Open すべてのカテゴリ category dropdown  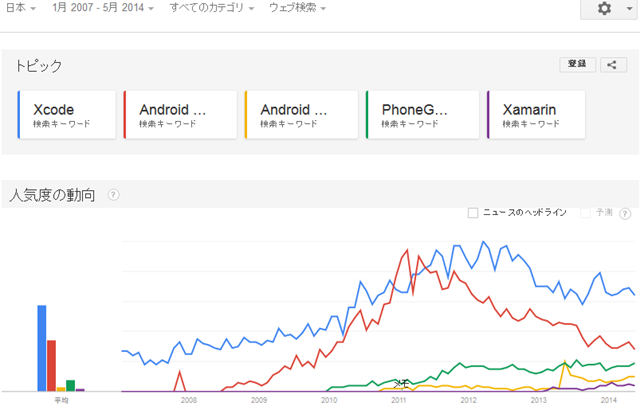pyautogui.click(x=211, y=7)
